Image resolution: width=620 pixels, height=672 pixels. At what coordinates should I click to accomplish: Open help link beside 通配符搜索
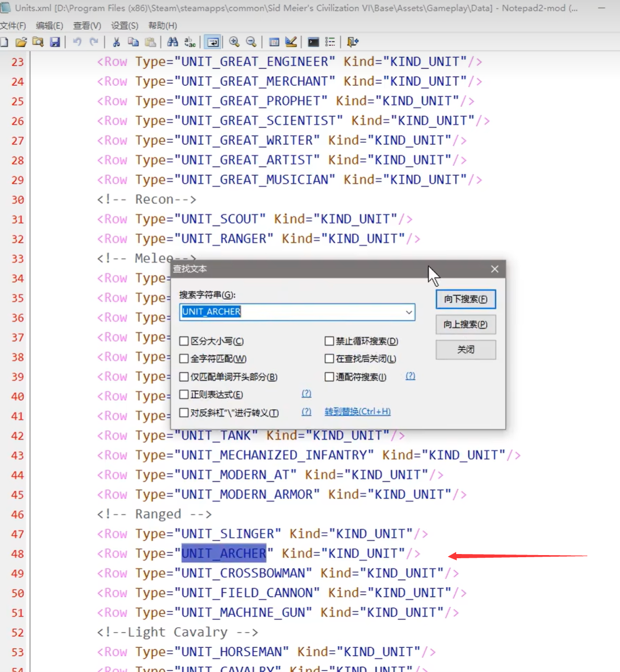(410, 376)
